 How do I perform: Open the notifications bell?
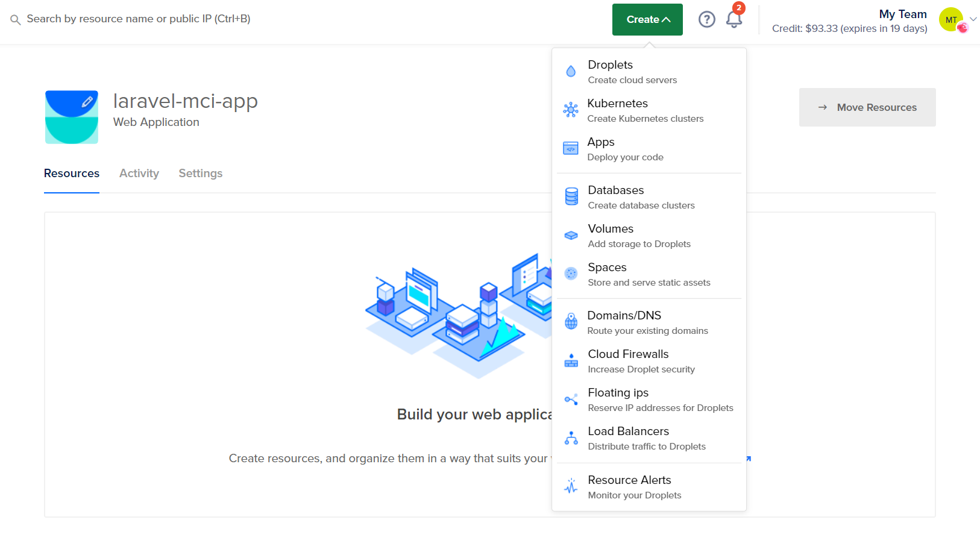(x=733, y=19)
